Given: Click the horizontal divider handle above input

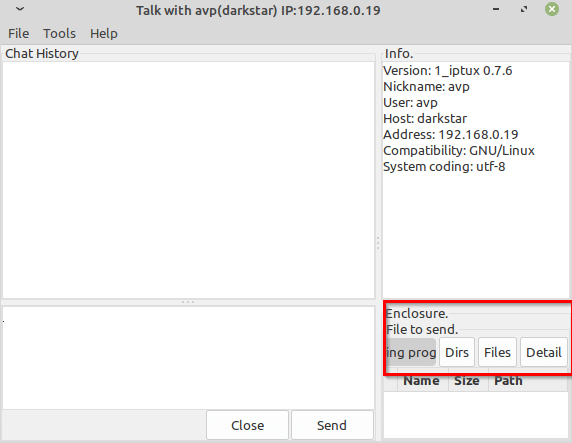Looking at the screenshot, I should (188, 302).
